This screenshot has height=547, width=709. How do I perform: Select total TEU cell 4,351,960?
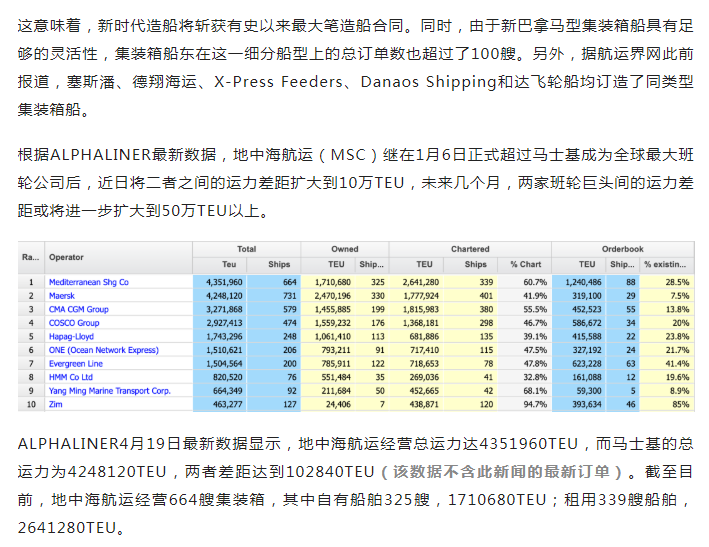tap(220, 282)
